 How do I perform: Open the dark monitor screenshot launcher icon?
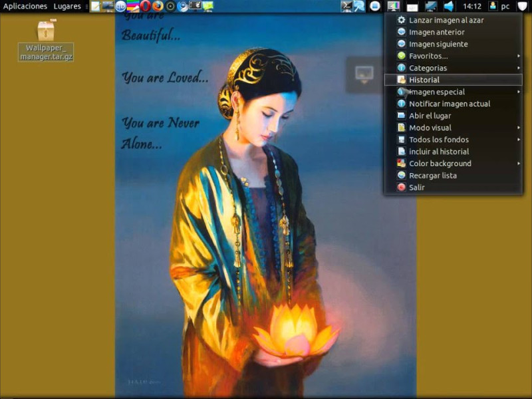(195, 6)
